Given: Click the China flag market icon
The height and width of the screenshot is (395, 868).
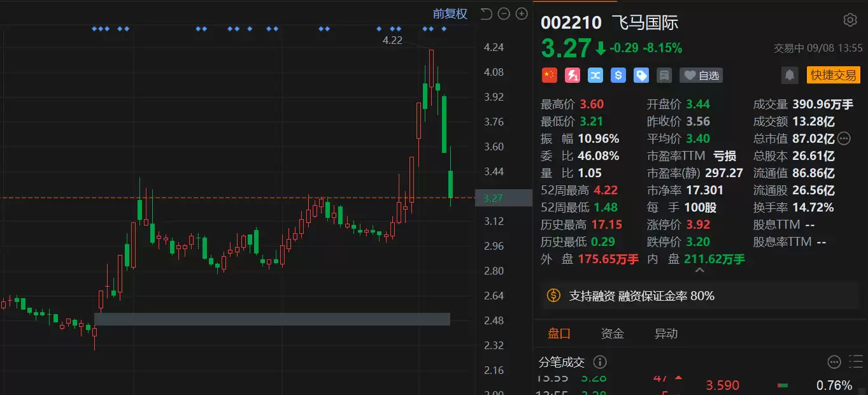Looking at the screenshot, I should pos(549,75).
